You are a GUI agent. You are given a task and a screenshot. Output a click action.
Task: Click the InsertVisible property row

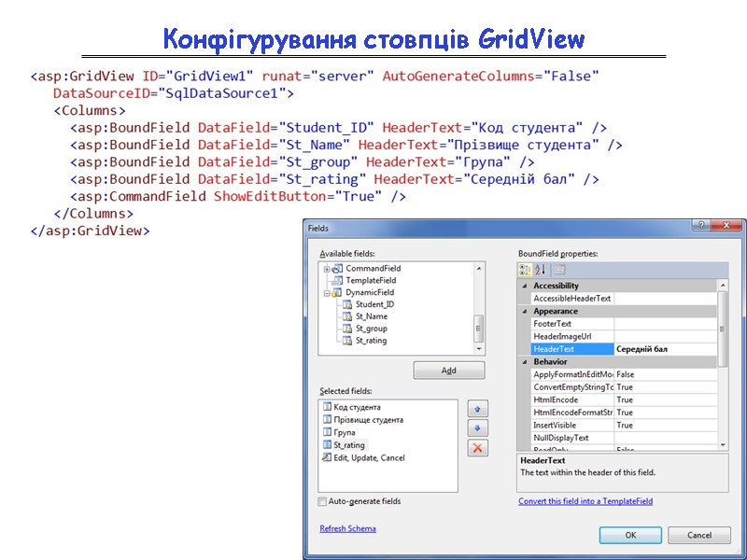(624, 426)
